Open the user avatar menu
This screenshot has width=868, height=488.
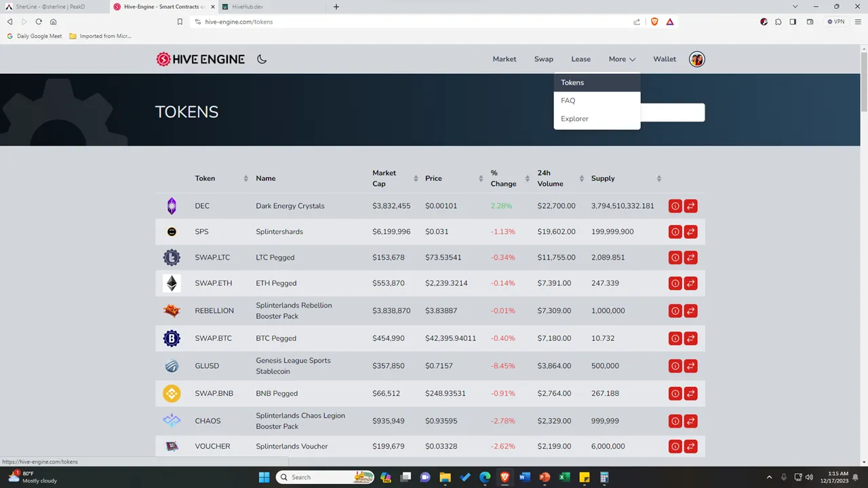(696, 59)
